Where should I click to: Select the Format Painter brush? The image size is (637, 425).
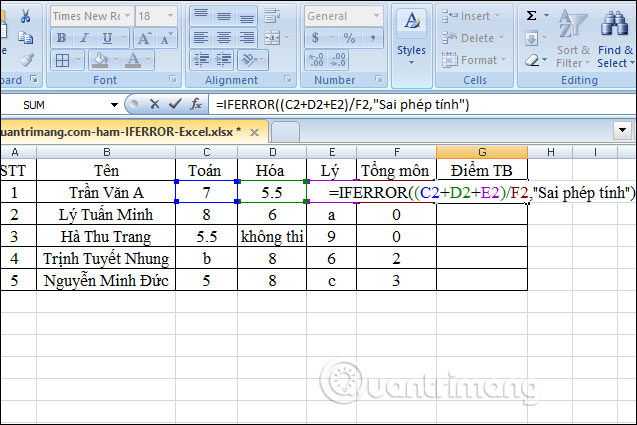(24, 59)
